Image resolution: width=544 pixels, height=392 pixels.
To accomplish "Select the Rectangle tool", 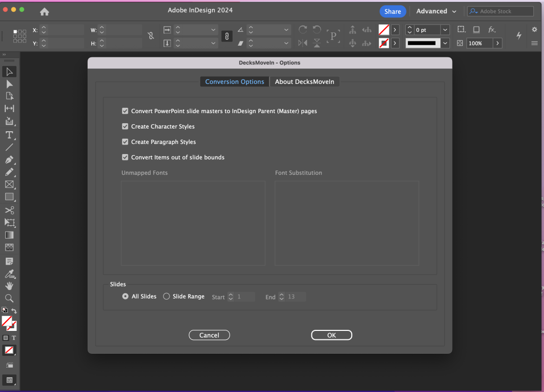I will (x=10, y=197).
